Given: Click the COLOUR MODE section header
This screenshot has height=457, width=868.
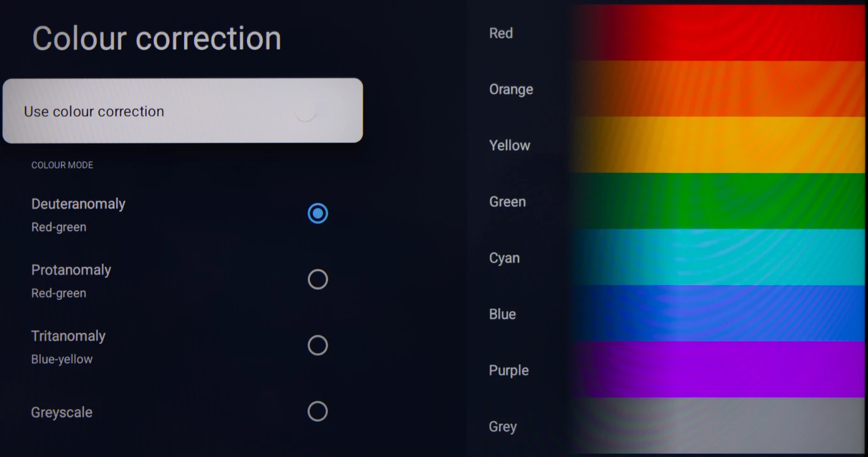Looking at the screenshot, I should (62, 165).
